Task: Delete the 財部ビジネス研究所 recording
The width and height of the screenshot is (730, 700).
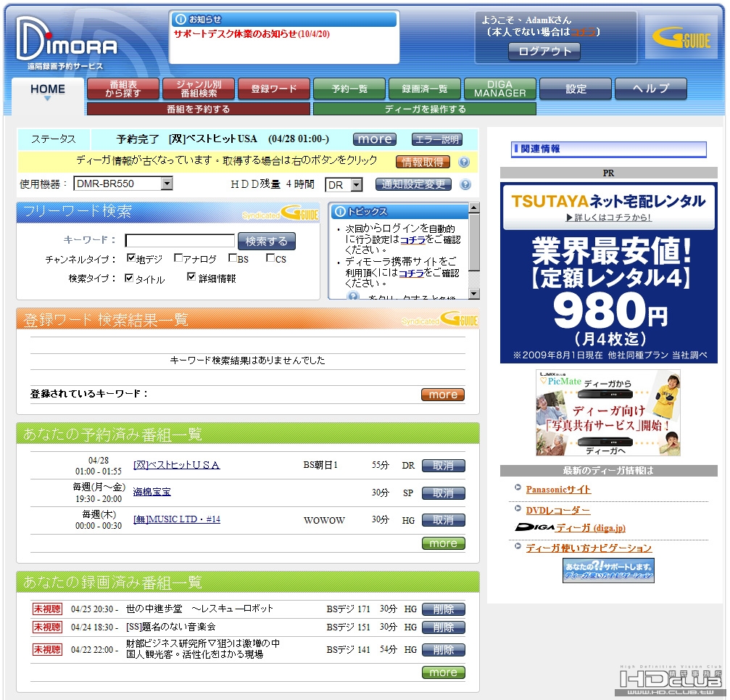Action: click(443, 650)
